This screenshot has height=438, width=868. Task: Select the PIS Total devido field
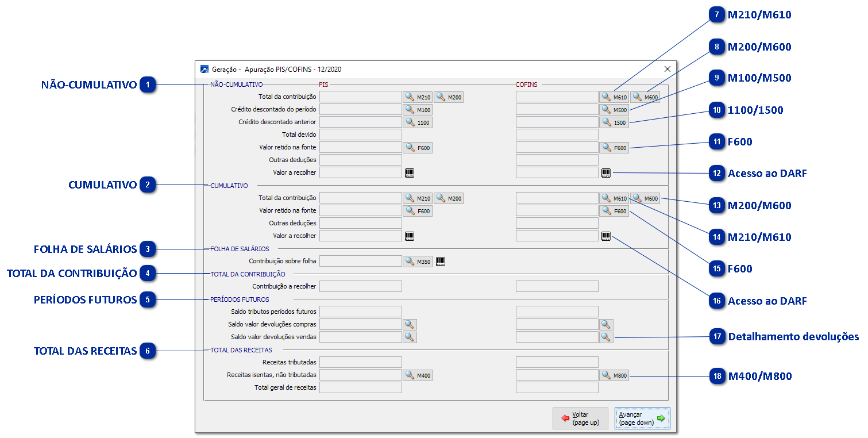click(360, 135)
